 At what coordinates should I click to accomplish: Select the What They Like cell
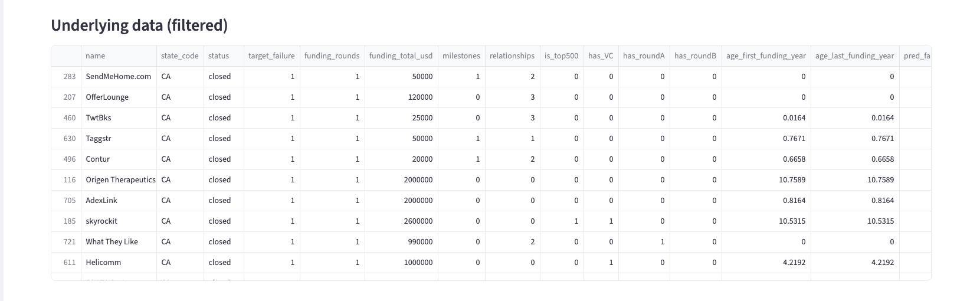pyautogui.click(x=119, y=242)
